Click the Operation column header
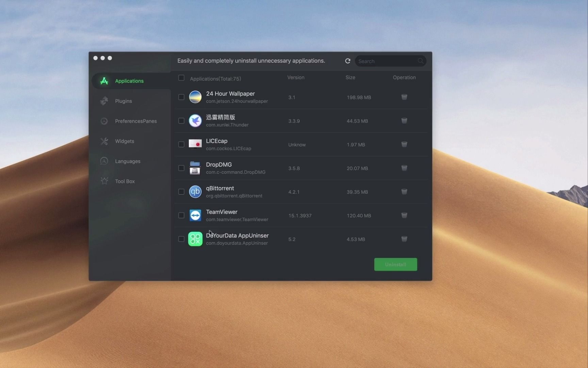The width and height of the screenshot is (588, 368). point(404,78)
